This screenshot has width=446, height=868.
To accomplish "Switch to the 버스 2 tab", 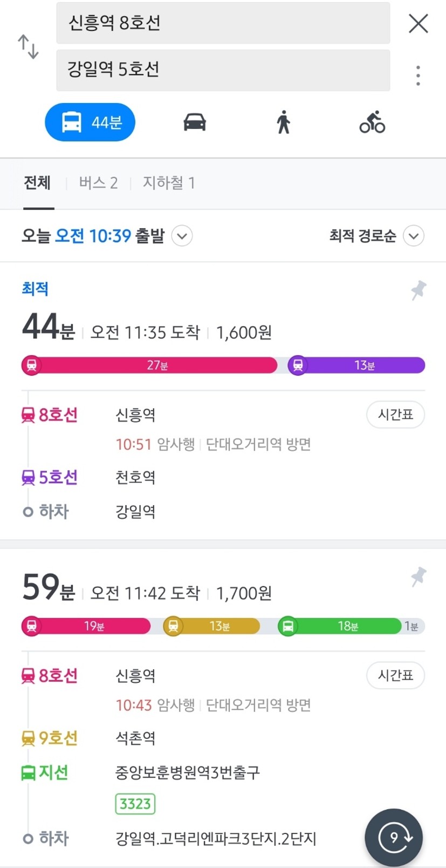I will tap(98, 183).
